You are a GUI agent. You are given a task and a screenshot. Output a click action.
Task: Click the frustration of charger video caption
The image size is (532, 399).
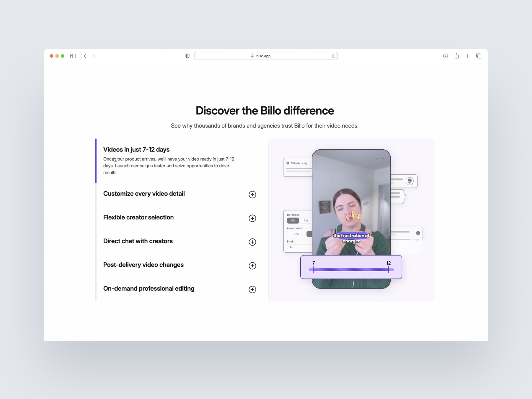(351, 238)
